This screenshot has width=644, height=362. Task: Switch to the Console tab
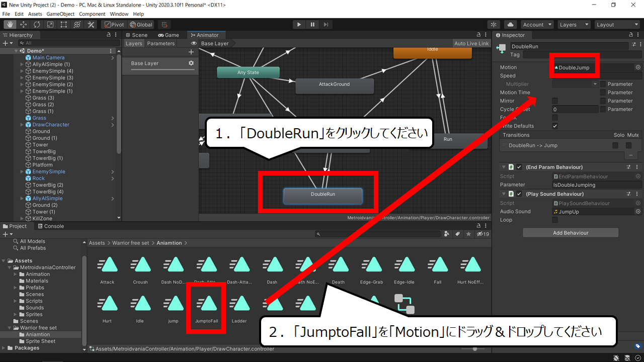pyautogui.click(x=50, y=226)
